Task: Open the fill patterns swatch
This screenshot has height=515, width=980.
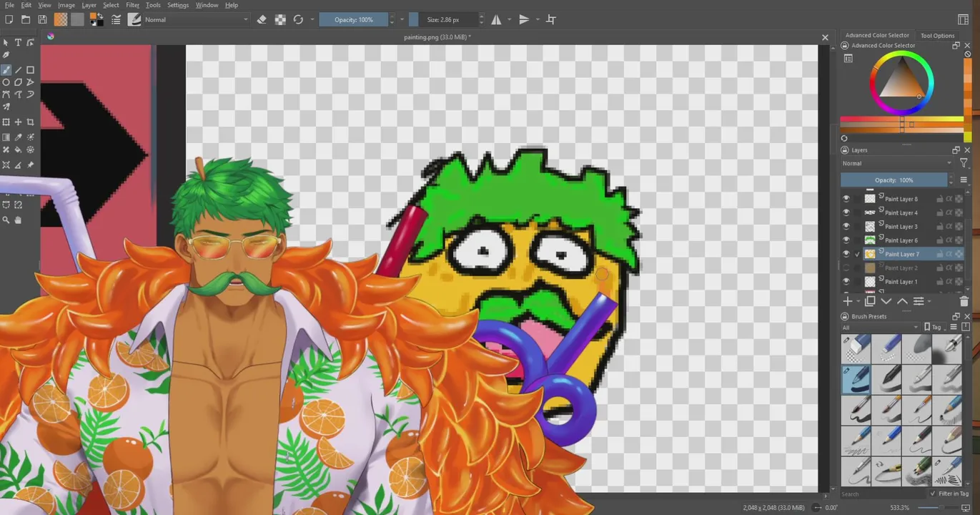Action: click(77, 20)
